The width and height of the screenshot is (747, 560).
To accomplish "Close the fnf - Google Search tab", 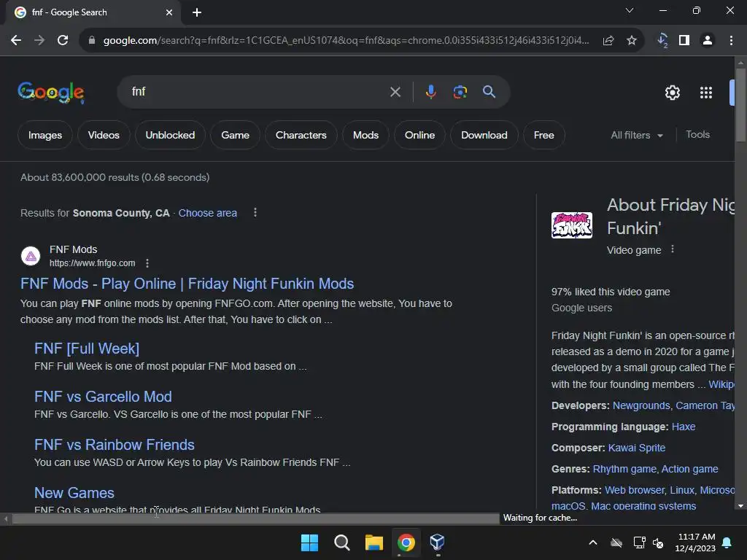I will click(169, 12).
